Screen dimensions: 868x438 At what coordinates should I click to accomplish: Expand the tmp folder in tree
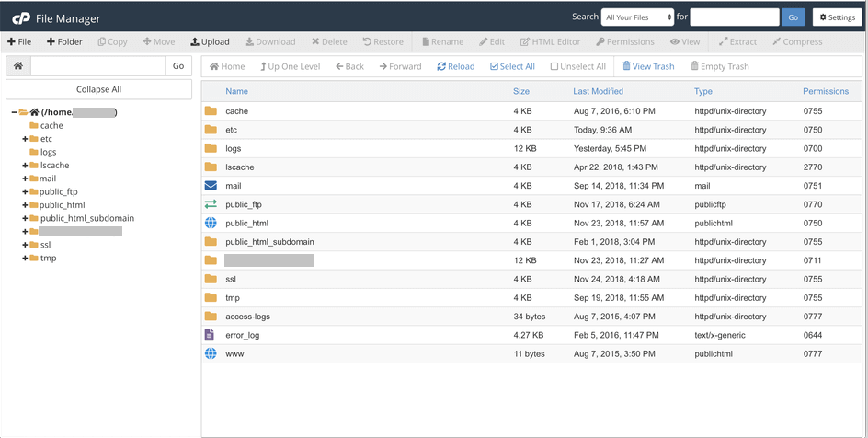coord(25,258)
